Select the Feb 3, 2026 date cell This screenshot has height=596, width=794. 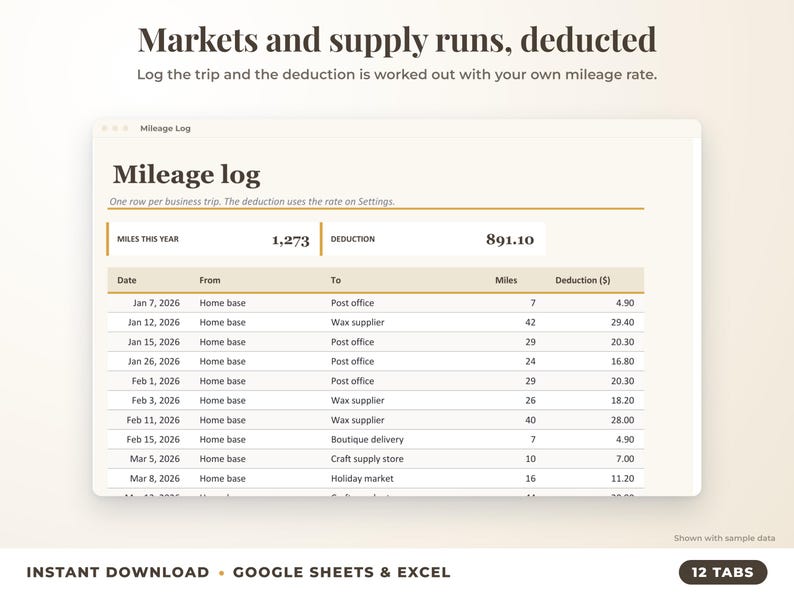155,400
